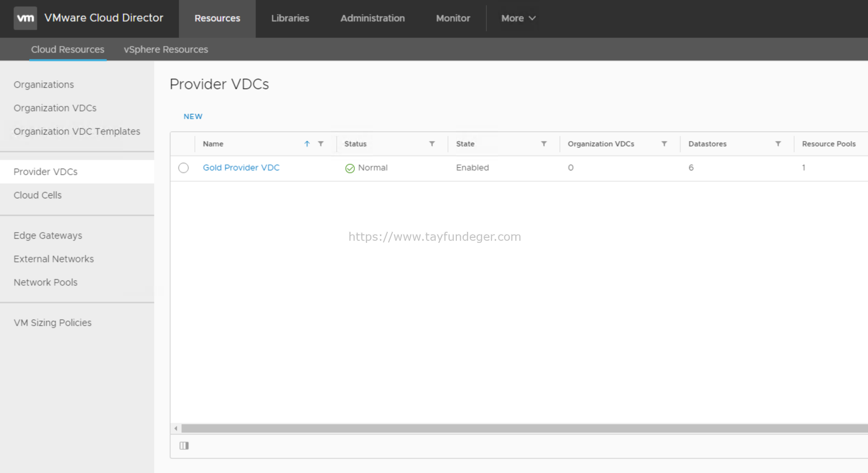Open the Monitor menu
Screen dimensions: 868x473
click(453, 18)
